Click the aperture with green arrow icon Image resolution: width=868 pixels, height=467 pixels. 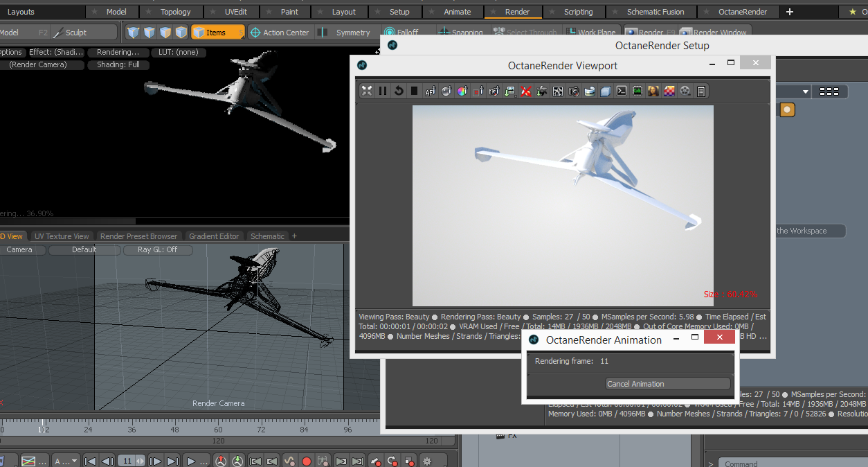tap(542, 91)
